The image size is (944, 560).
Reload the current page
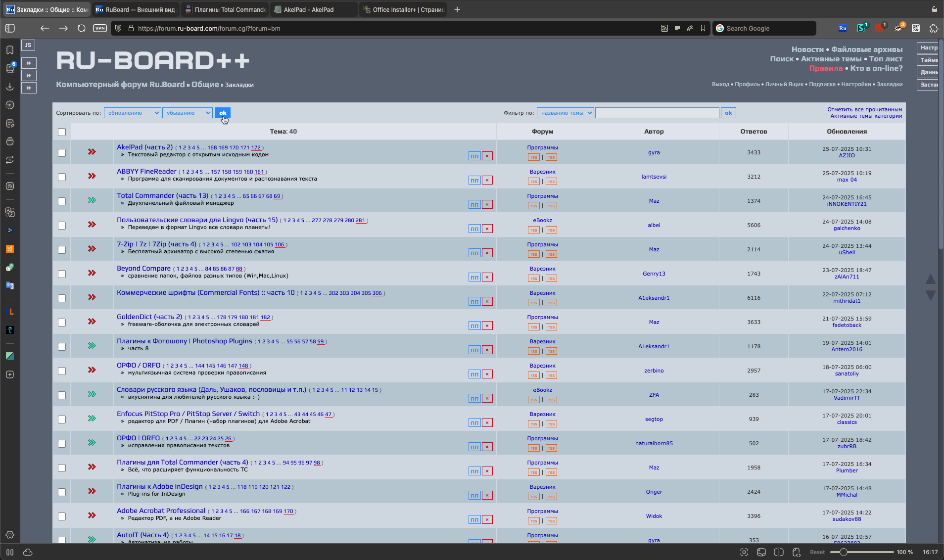coord(82,28)
